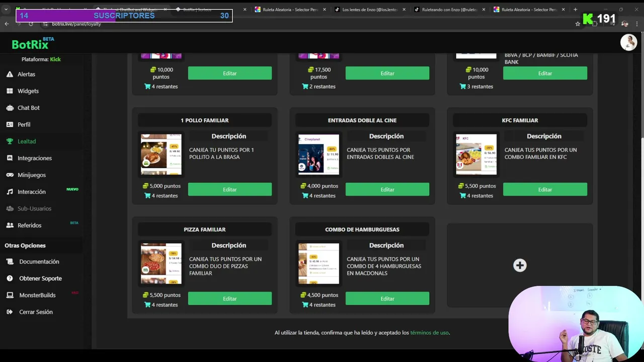The image size is (644, 362).
Task: Click the coins icon beside 4,000 puntos
Action: tap(303, 186)
